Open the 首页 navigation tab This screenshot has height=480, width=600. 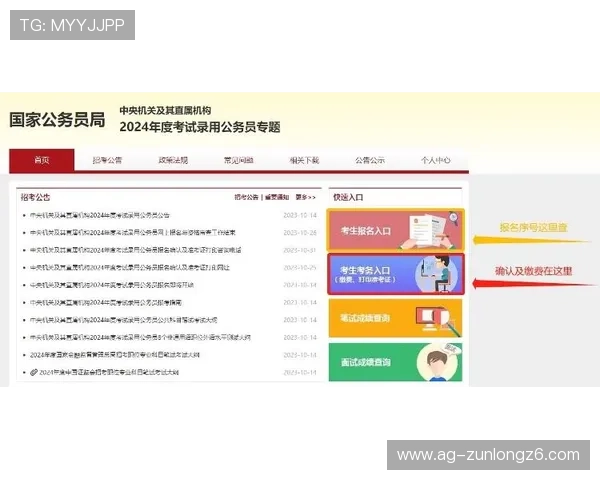point(42,160)
